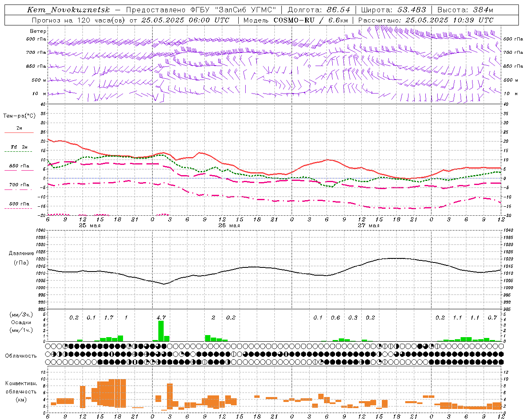Click the 'Давление' pressure panel label
Viewport: 525px width, 420px height.
coord(21,253)
